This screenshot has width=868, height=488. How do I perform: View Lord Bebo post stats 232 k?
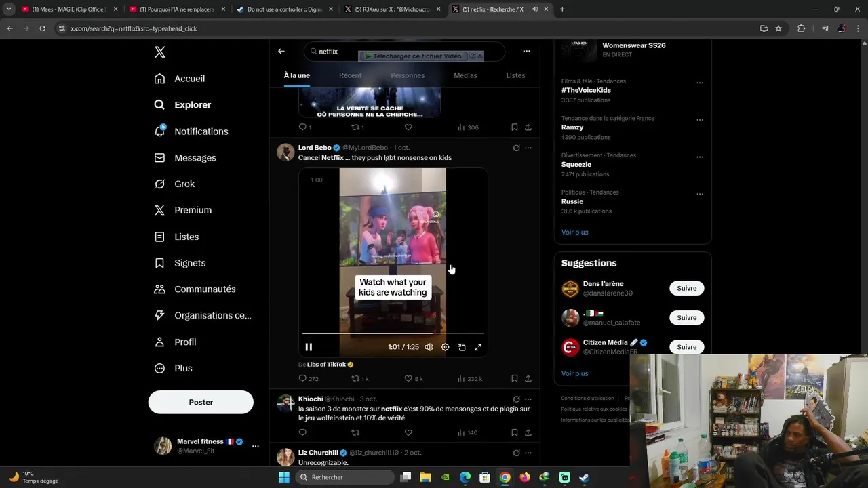(470, 378)
